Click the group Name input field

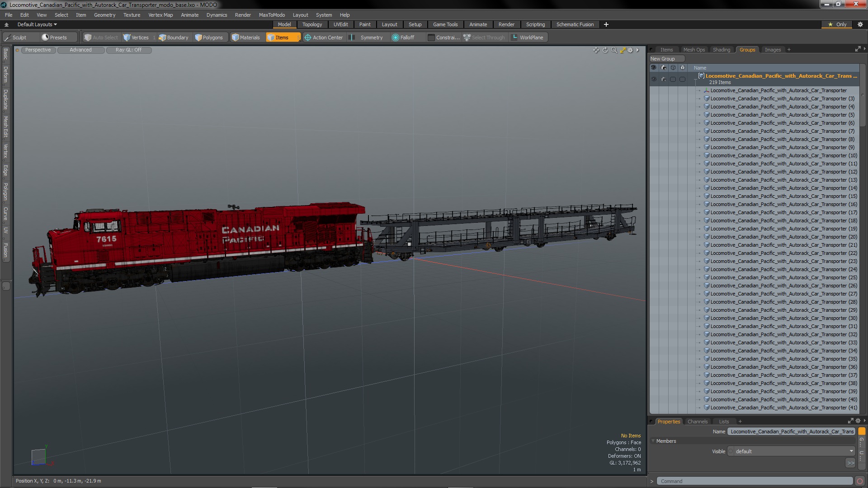point(791,432)
